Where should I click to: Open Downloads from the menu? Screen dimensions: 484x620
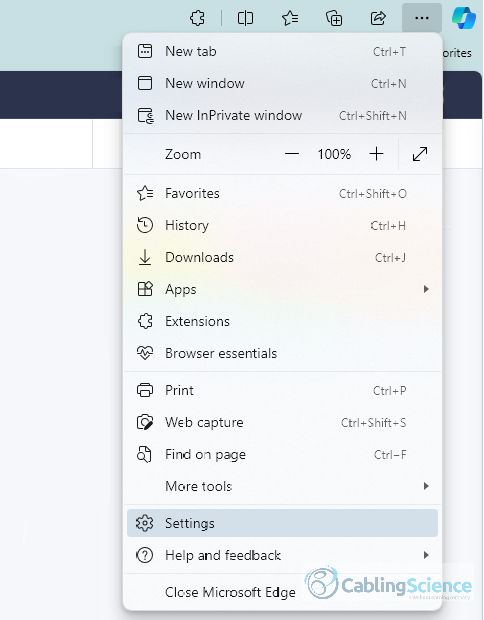[282, 257]
